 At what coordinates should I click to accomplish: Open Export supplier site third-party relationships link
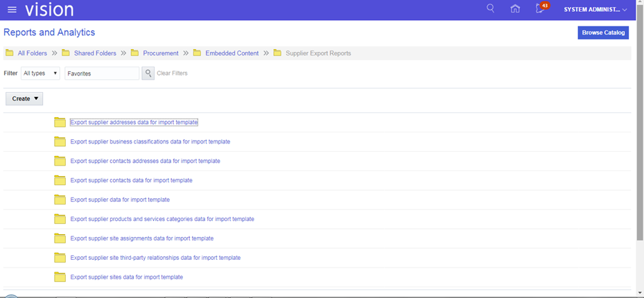156,258
